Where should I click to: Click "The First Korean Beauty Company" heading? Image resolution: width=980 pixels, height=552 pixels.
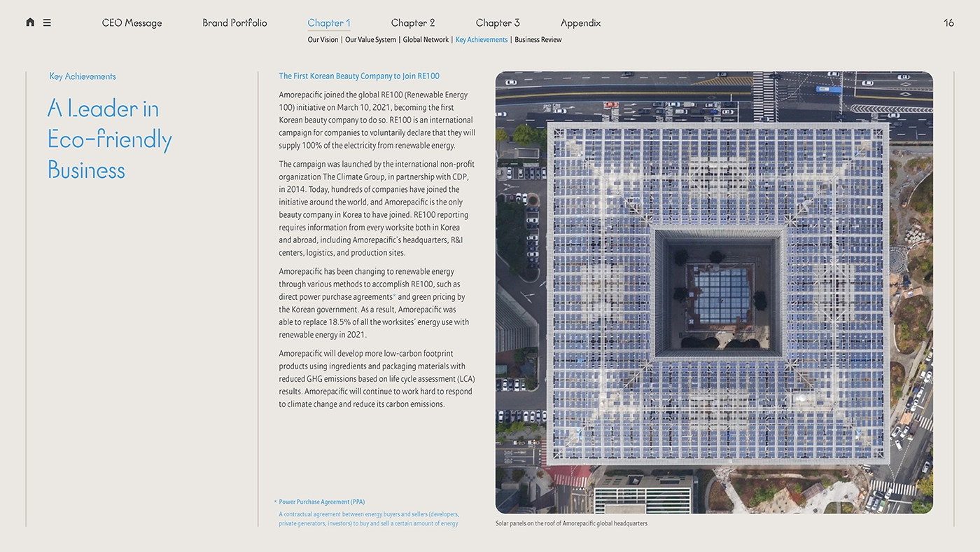point(359,76)
